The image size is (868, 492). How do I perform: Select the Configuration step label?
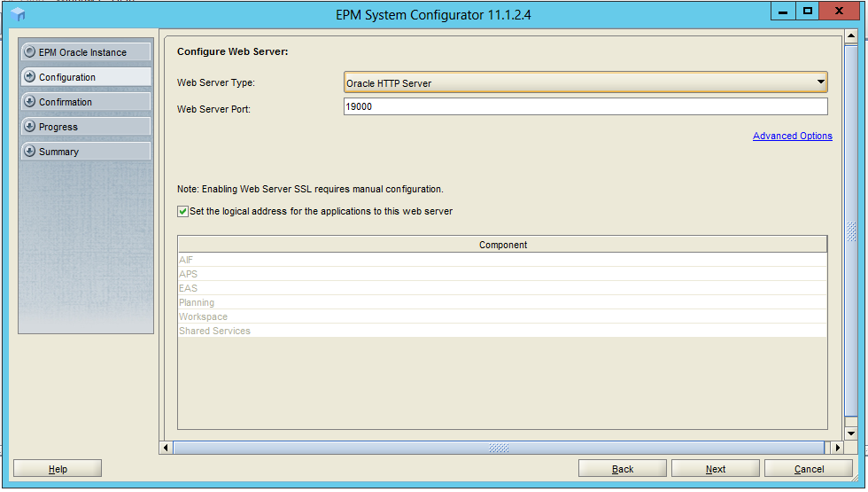[x=67, y=77]
